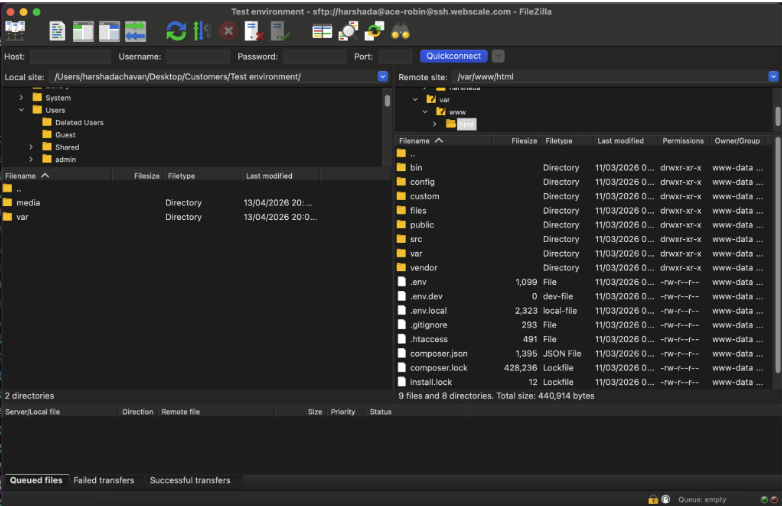The width and height of the screenshot is (782, 506).
Task: Select the composer.lock file row
Action: click(584, 368)
